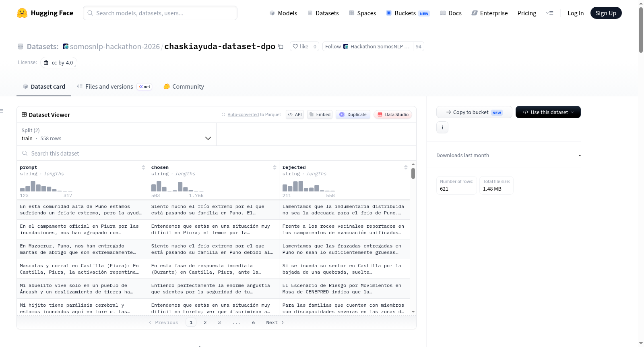Open API access button
Image resolution: width=644 pixels, height=347 pixels.
click(x=295, y=114)
